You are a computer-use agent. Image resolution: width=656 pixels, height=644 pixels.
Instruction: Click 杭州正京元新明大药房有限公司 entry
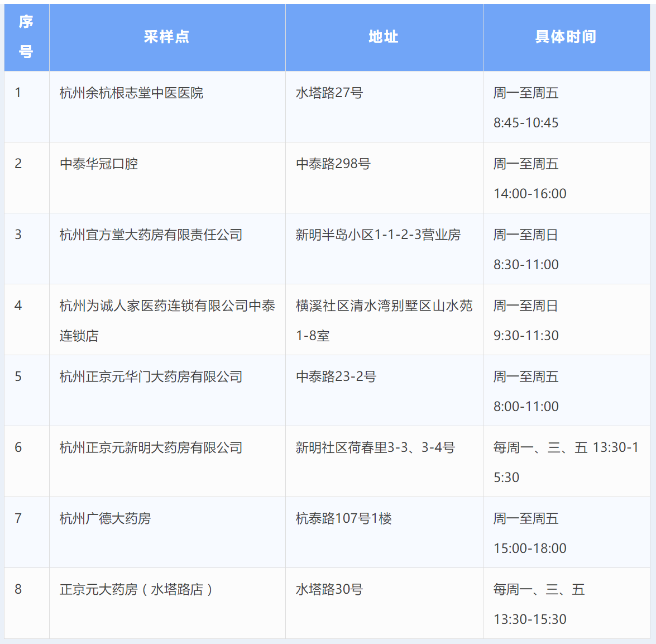[151, 447]
